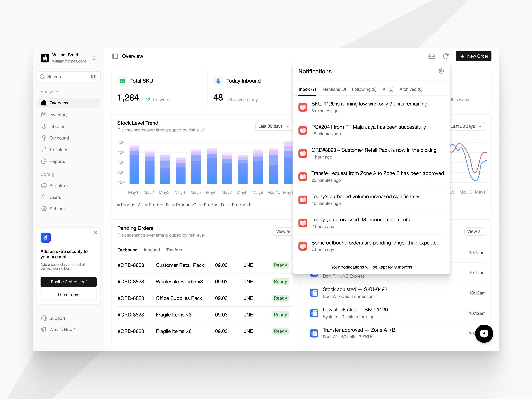Click the Learn more button
The width and height of the screenshot is (532, 399).
pos(68,294)
